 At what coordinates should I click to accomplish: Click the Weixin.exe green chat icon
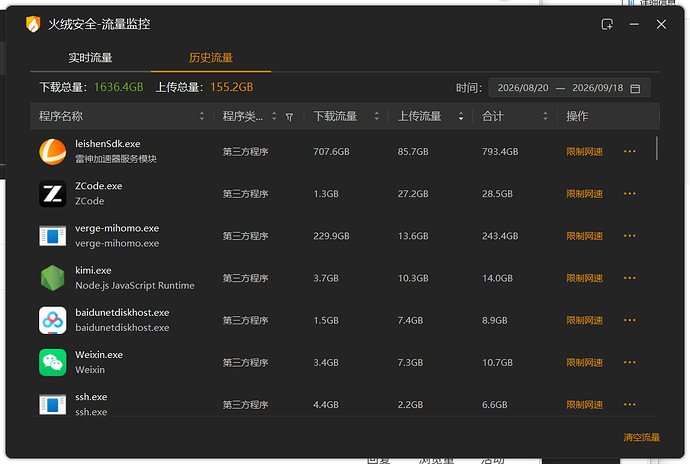coord(52,363)
